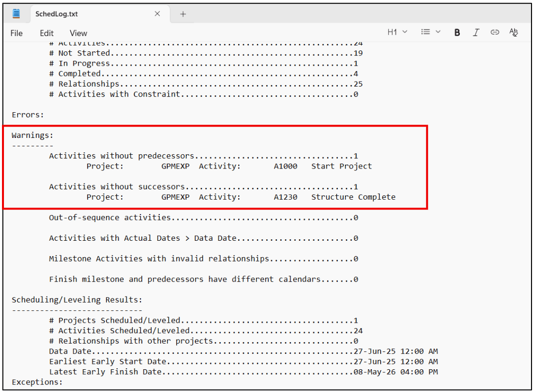Expand the list style dropdown
This screenshot has height=392, width=533.
(x=430, y=32)
